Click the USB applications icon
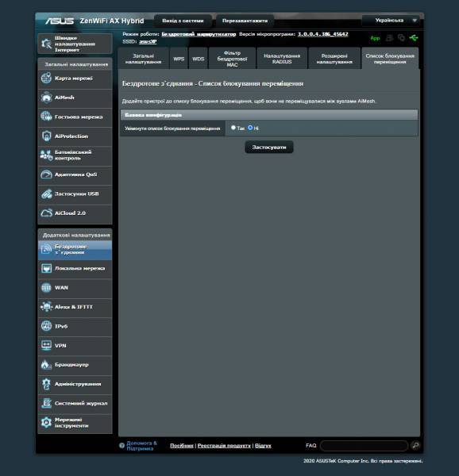This screenshot has width=459, height=476. click(x=46, y=194)
